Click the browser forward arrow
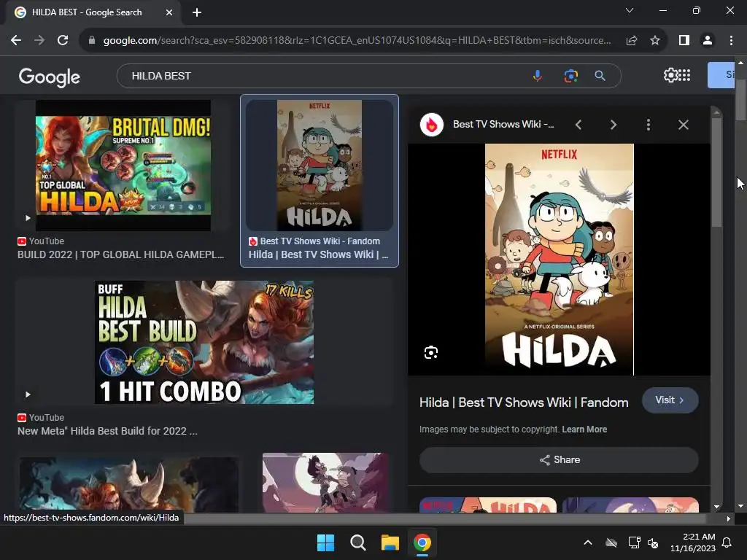747x560 pixels. click(x=39, y=41)
